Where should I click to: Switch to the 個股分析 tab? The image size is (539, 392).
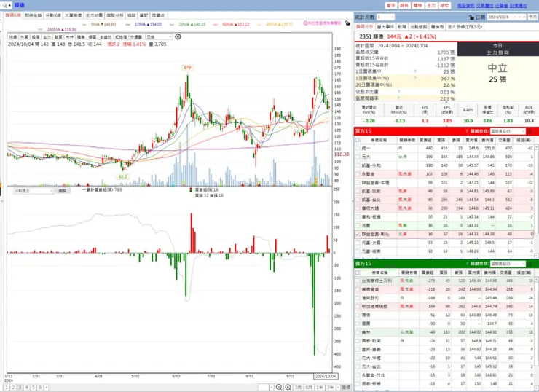point(115,15)
